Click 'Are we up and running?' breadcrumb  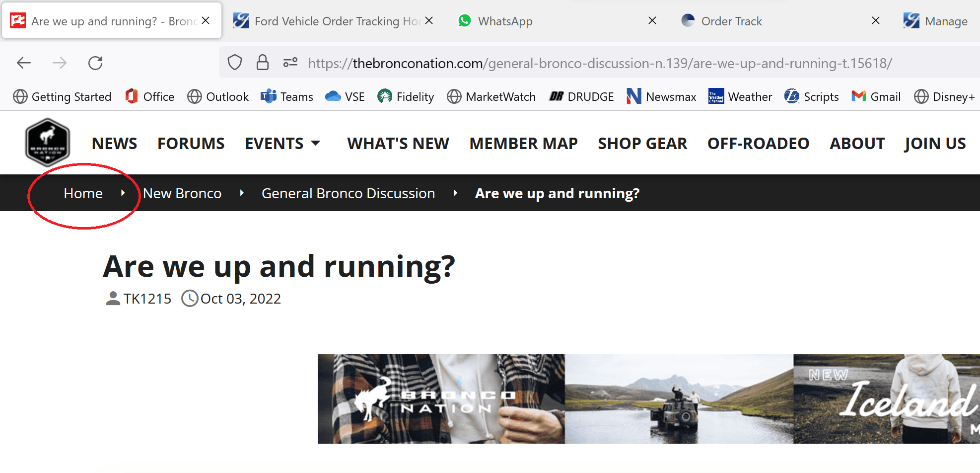(x=557, y=193)
